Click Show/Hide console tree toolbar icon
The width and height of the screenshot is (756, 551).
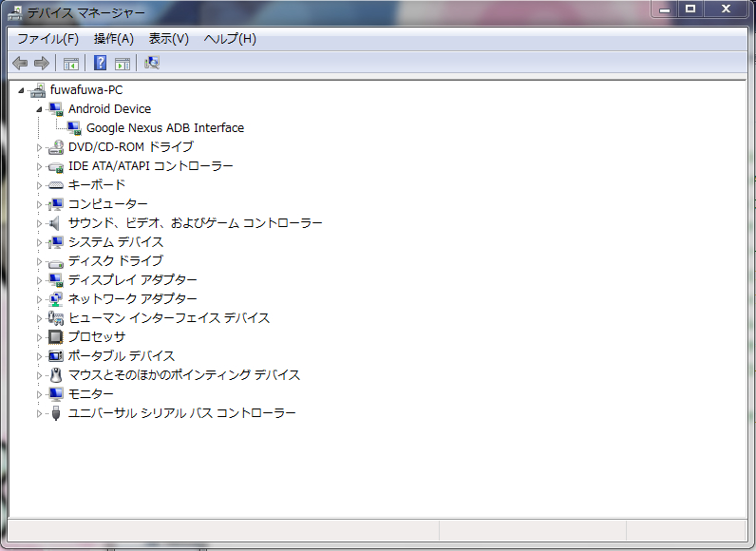click(x=70, y=64)
